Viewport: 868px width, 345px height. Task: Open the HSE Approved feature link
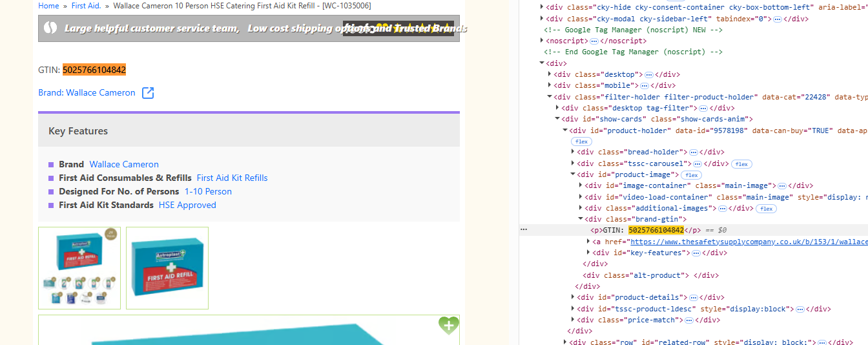[x=187, y=205]
